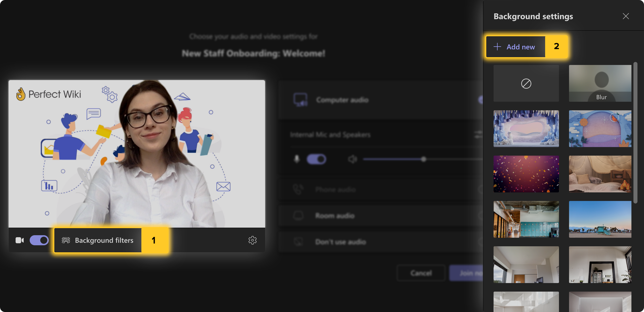Pick the confetti dark red background
Screen dimensions: 644x312
click(526, 174)
